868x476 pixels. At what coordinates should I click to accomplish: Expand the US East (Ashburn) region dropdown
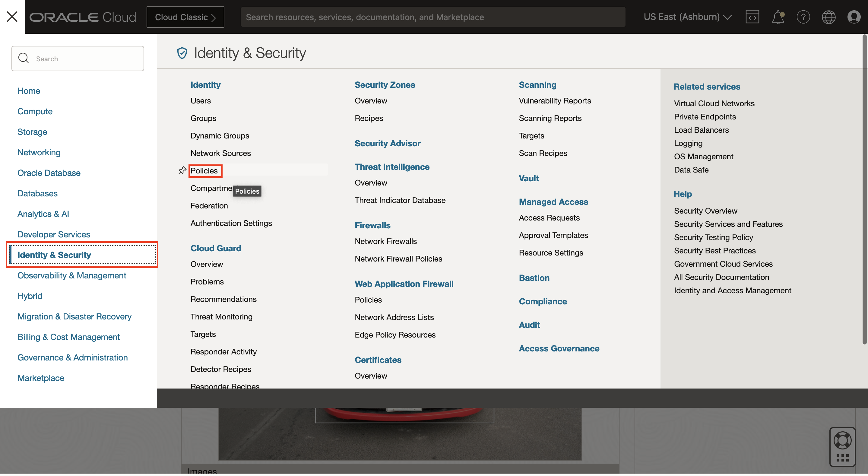click(687, 17)
